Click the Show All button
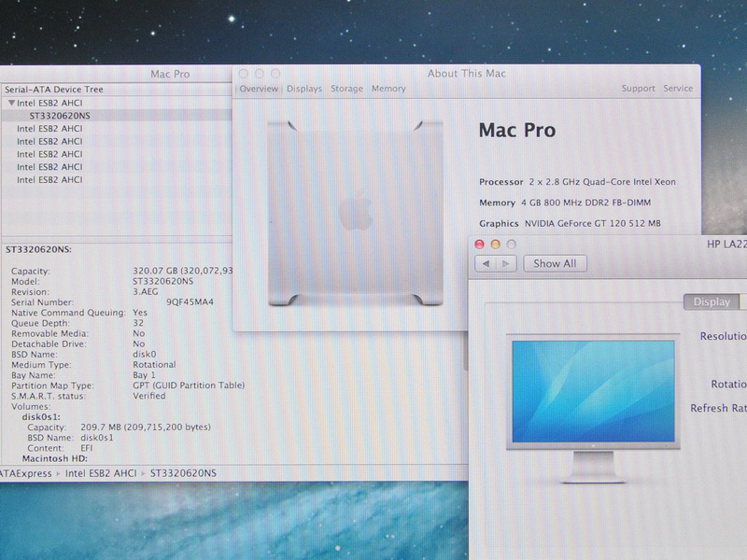The image size is (747, 560). (x=555, y=263)
